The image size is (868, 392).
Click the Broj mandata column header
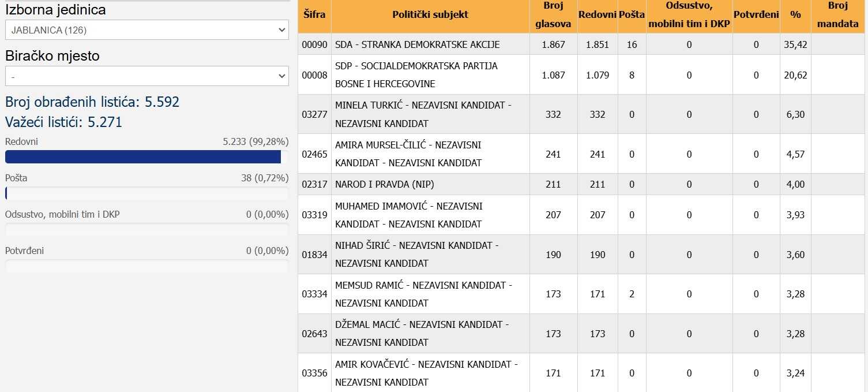838,15
